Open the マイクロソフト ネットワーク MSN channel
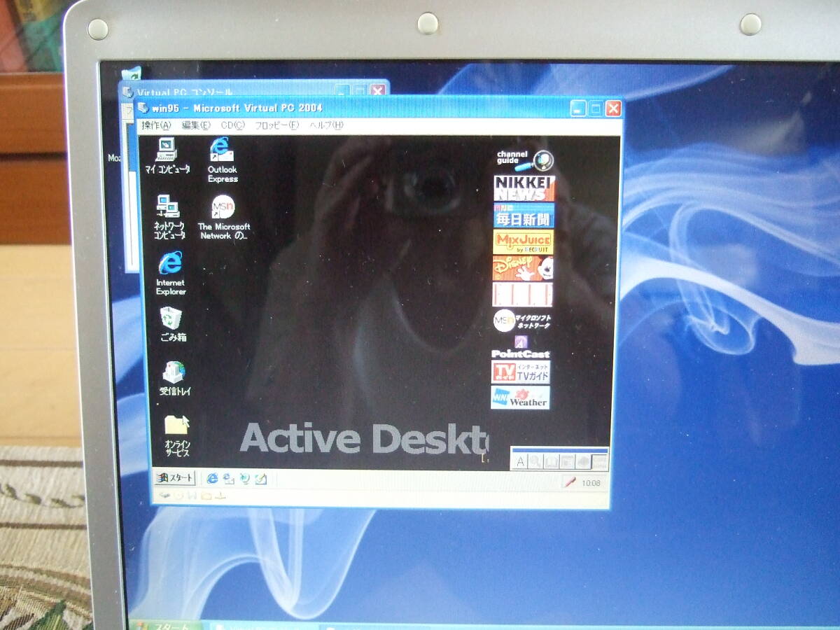 point(521,321)
